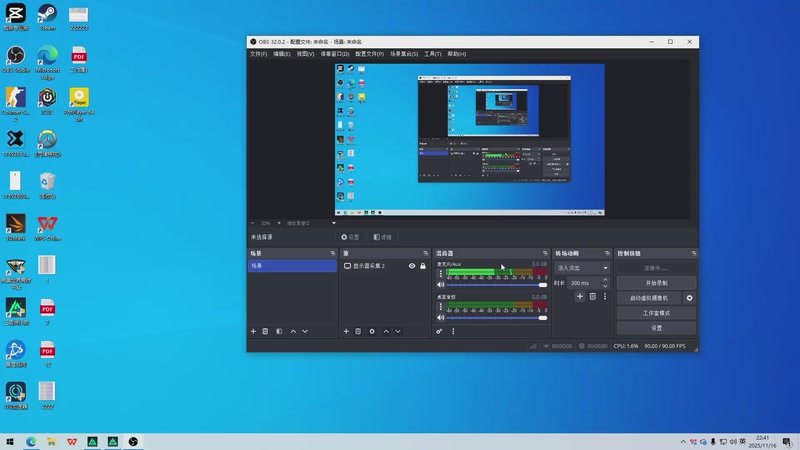Screen dimensions: 800x450
Task: Open 桌面音频 channel three-dot options
Action: 441,307
